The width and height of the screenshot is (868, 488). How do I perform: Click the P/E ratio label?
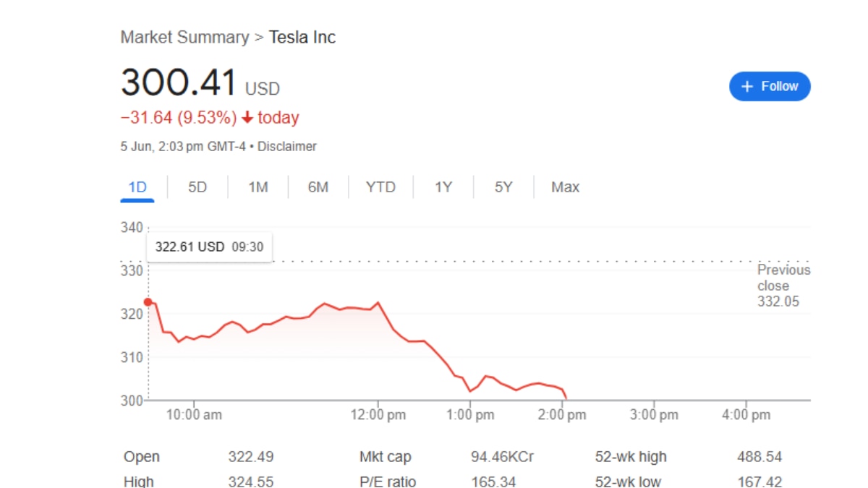388,481
